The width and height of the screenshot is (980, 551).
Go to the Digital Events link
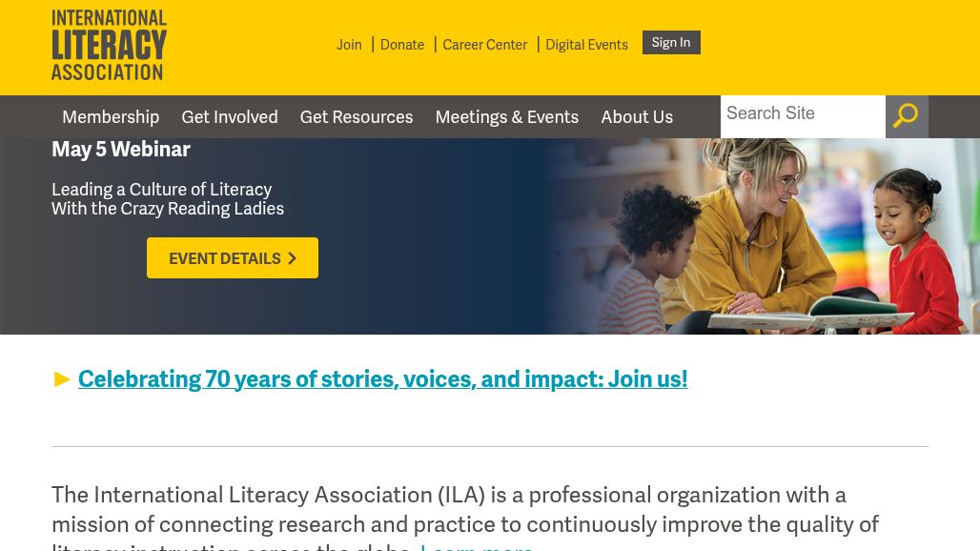586,45
